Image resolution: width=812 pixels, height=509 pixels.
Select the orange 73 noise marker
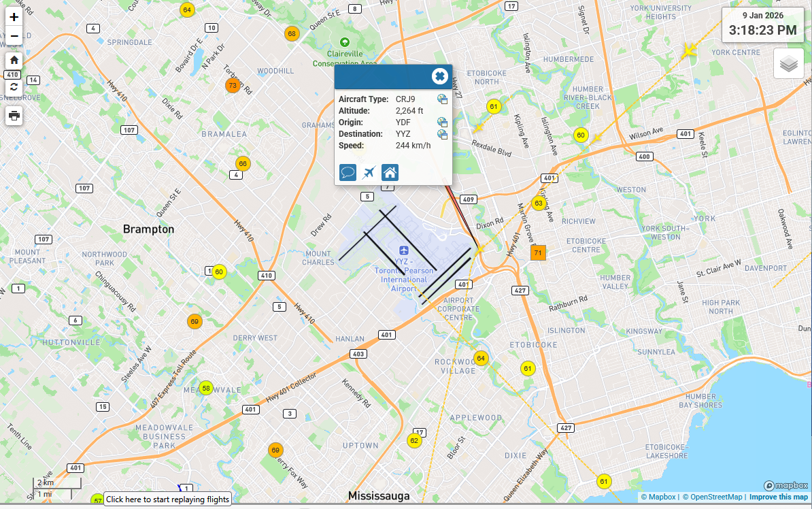pyautogui.click(x=233, y=86)
